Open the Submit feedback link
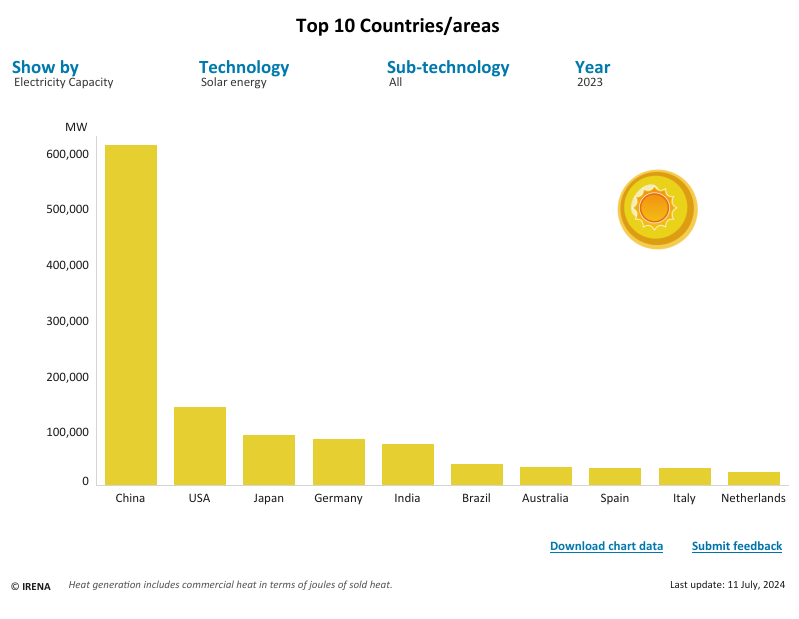This screenshot has height=619, width=799. point(736,546)
